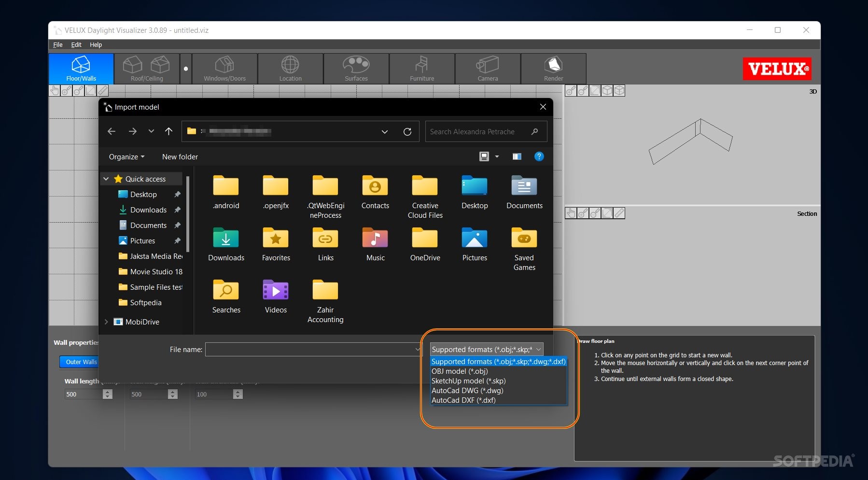
Task: Select the OneDrive folder
Action: [x=425, y=244]
